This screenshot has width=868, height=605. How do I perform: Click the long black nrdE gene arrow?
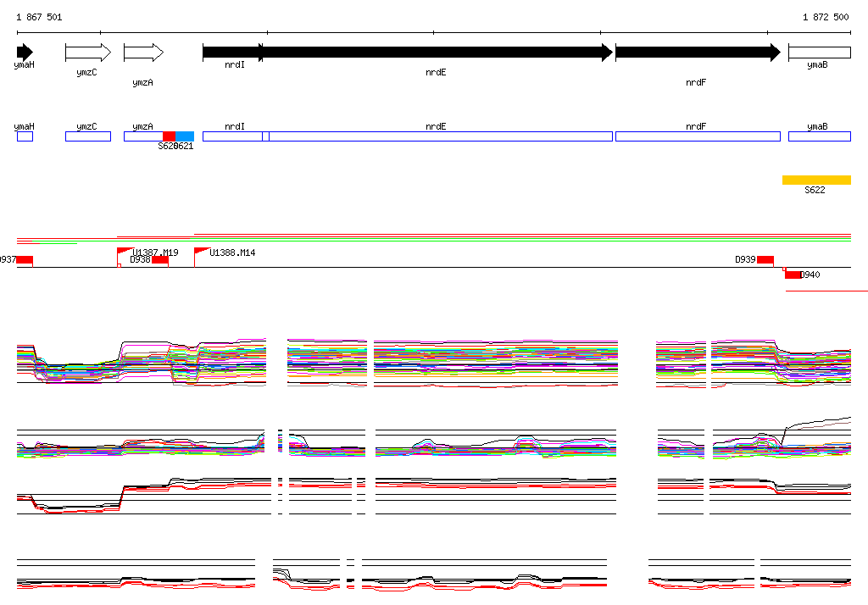(437, 53)
